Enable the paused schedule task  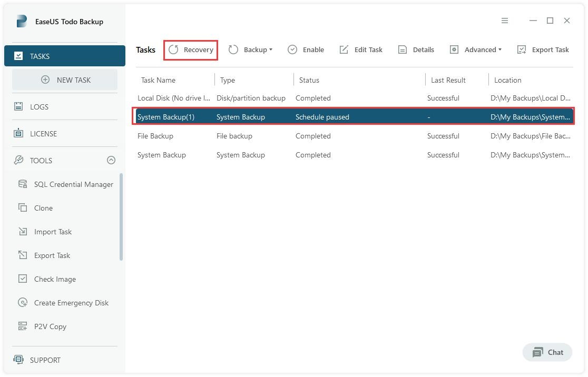pyautogui.click(x=306, y=49)
